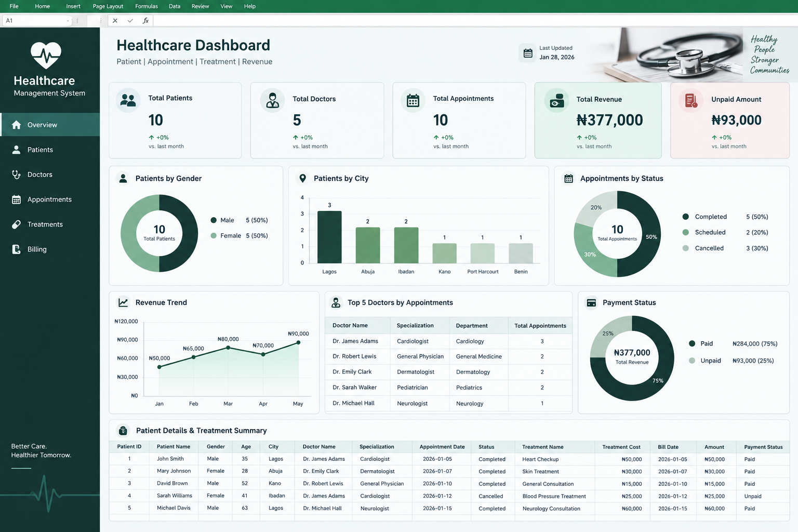Image resolution: width=798 pixels, height=532 pixels.
Task: Click the Unpaid Amount receipt icon
Action: click(x=691, y=100)
